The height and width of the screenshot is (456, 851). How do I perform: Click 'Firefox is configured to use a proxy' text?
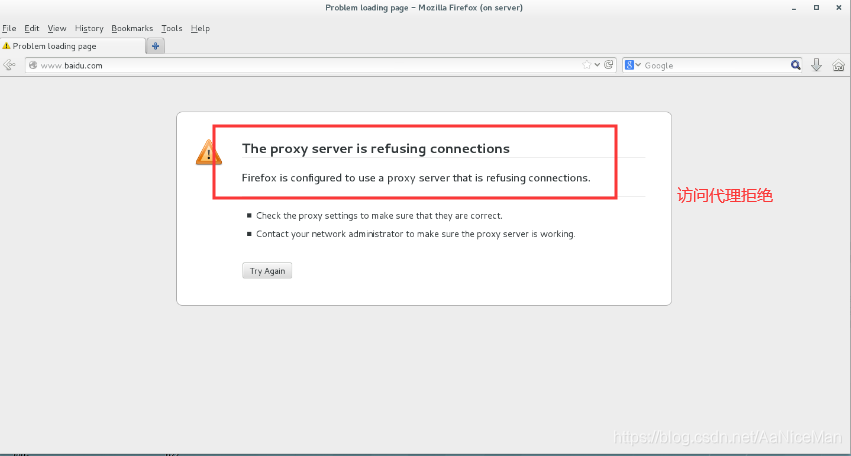coord(416,178)
